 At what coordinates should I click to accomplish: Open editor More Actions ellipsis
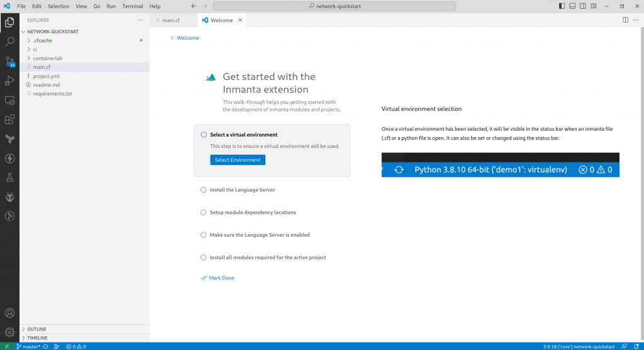point(636,20)
